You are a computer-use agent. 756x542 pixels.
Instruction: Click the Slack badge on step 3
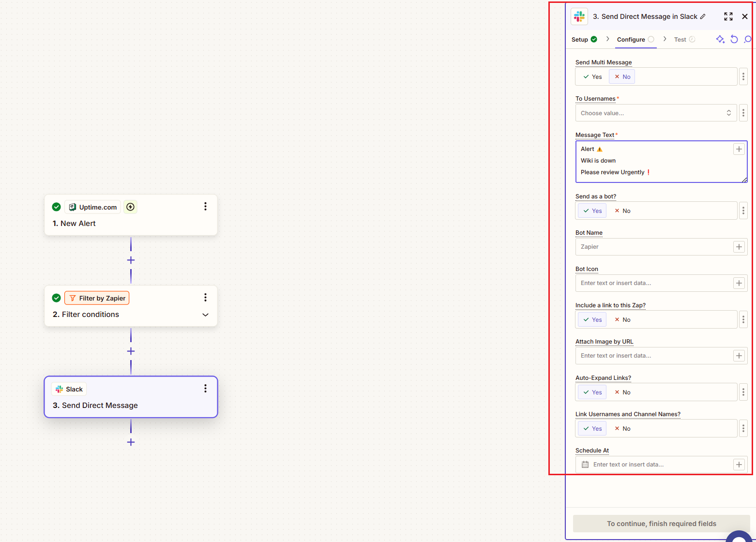[x=69, y=389]
